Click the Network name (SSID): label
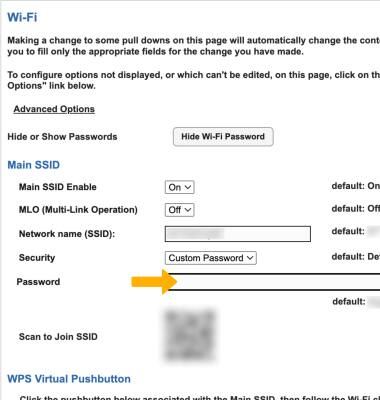The width and height of the screenshot is (380, 400). 67,234
